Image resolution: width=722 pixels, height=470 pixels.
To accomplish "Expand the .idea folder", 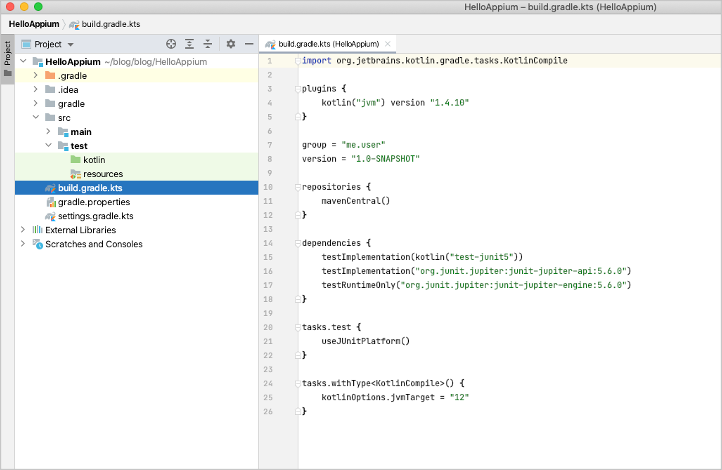I will tap(35, 89).
